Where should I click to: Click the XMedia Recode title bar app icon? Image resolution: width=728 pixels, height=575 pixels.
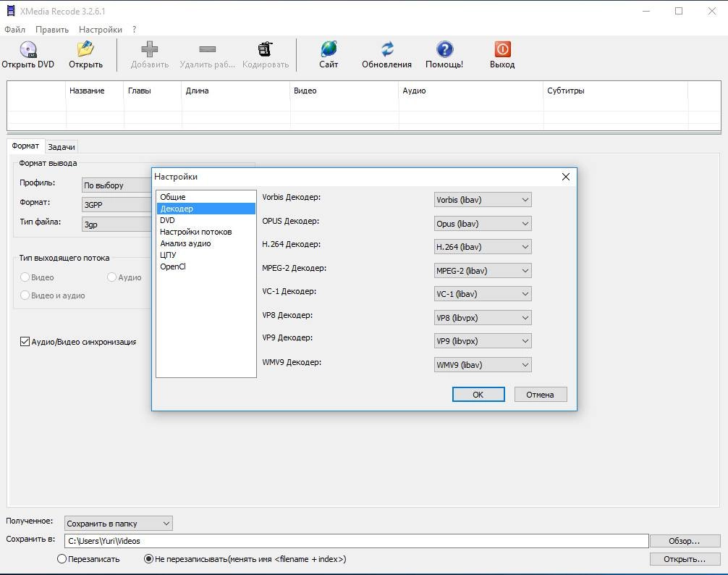[x=10, y=11]
